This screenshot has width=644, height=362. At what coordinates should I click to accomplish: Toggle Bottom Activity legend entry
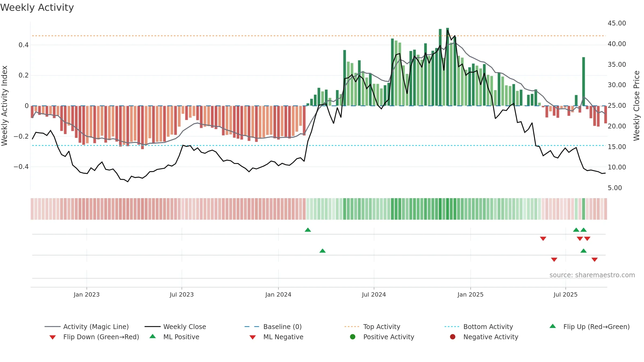tap(479, 327)
